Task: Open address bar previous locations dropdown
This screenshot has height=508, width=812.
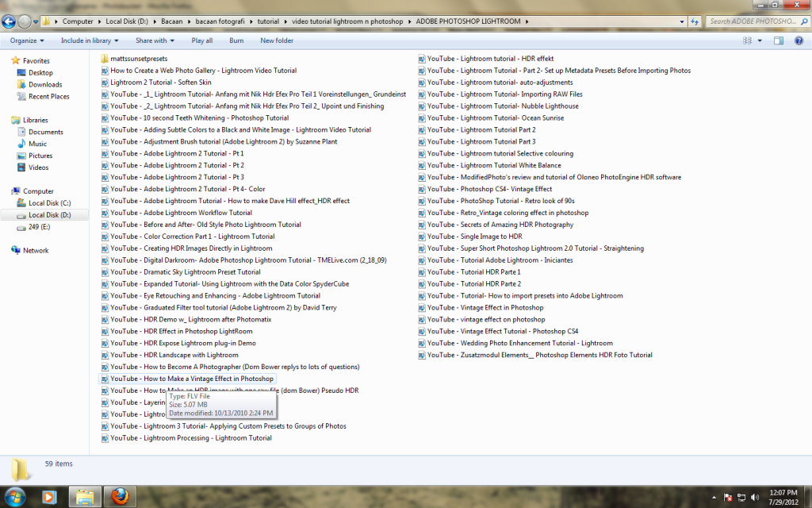Action: (x=681, y=21)
